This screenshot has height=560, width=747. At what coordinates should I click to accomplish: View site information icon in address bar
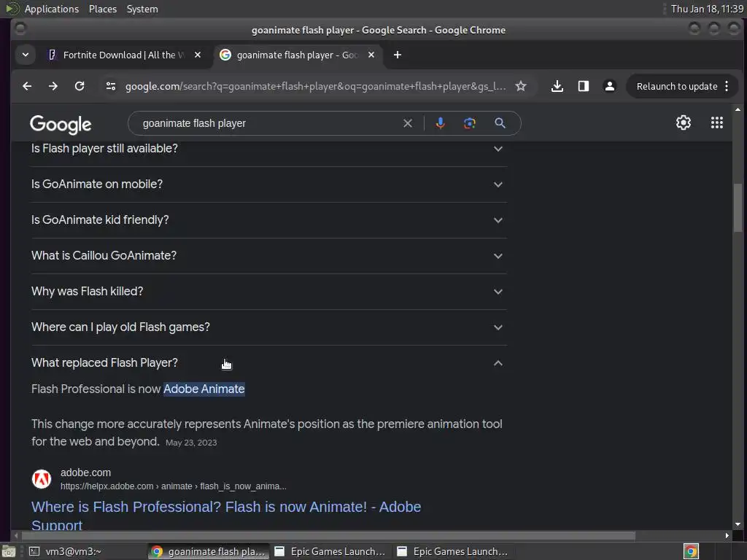tap(111, 86)
